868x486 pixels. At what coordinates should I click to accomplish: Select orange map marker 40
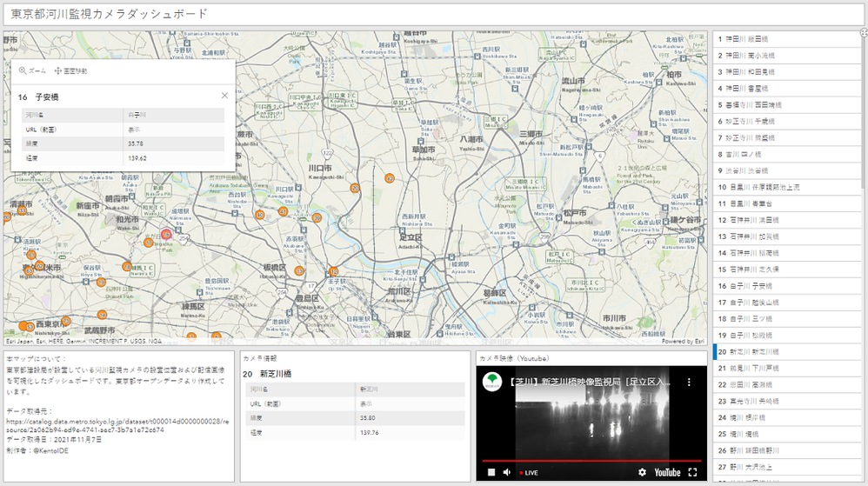260,215
